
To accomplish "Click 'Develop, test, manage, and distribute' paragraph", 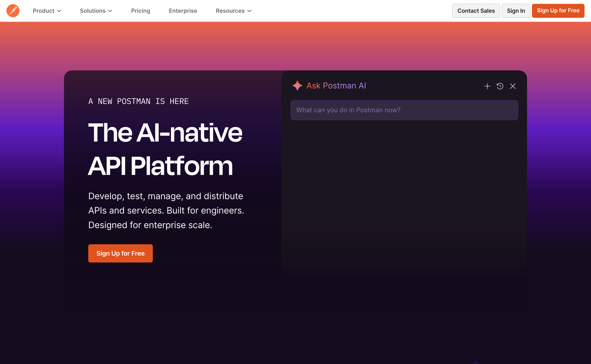I will [x=166, y=210].
